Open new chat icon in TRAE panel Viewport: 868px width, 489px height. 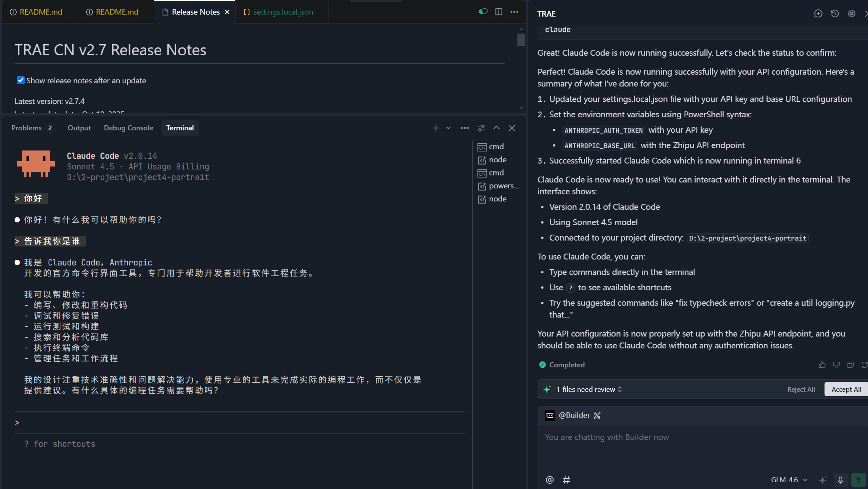818,14
